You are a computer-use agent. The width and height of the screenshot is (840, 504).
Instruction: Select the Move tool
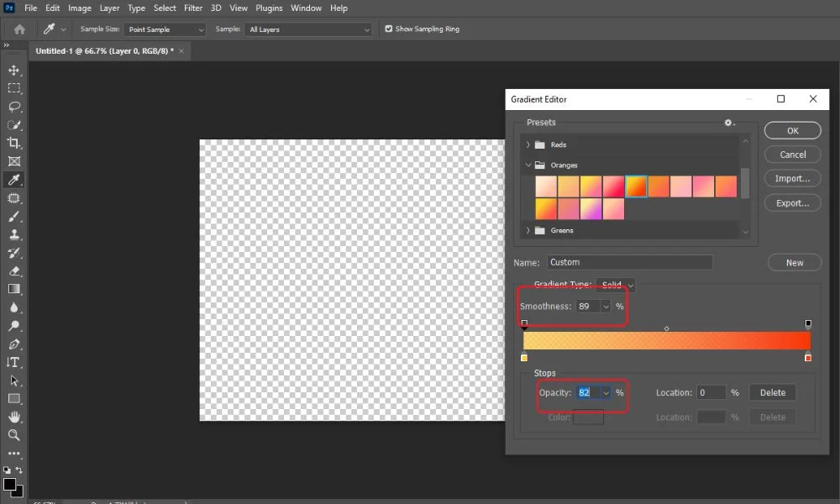pyautogui.click(x=13, y=70)
